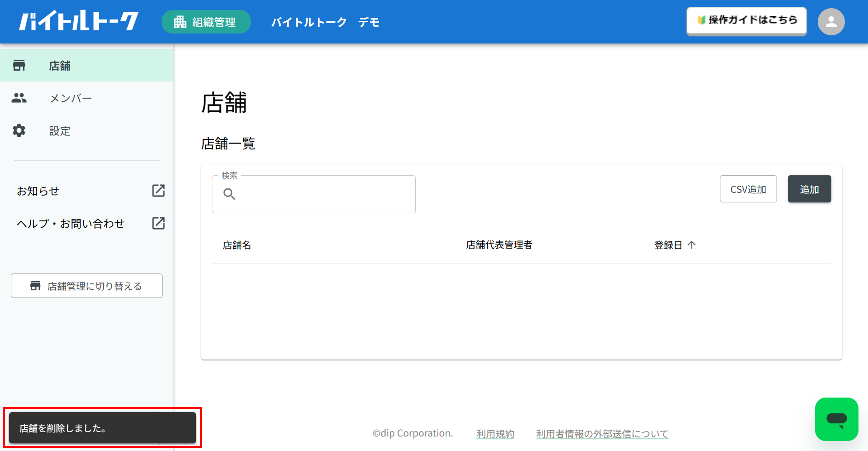Click the バイトルトーク logo
The height and width of the screenshot is (451, 868).
pyautogui.click(x=79, y=21)
